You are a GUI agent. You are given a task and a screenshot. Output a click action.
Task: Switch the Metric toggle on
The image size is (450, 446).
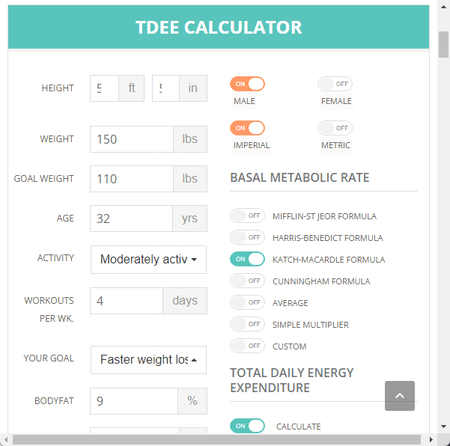(x=335, y=128)
